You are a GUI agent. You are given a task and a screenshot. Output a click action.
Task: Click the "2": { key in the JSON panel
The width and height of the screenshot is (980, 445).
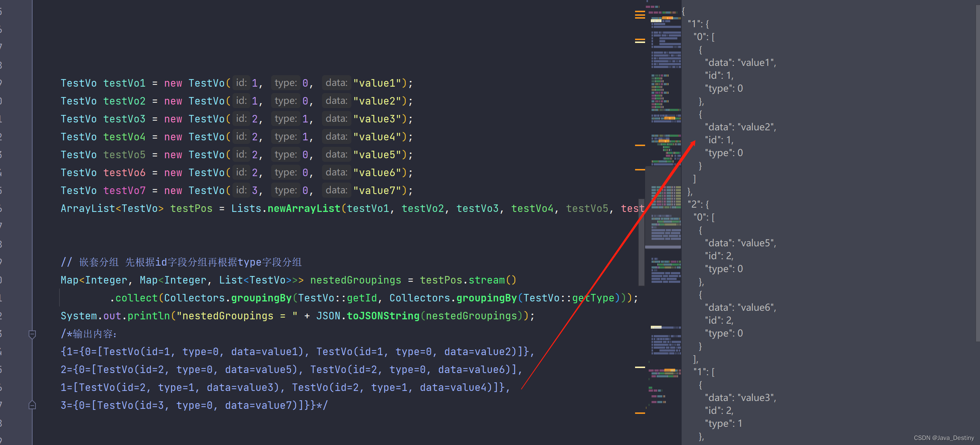(698, 204)
